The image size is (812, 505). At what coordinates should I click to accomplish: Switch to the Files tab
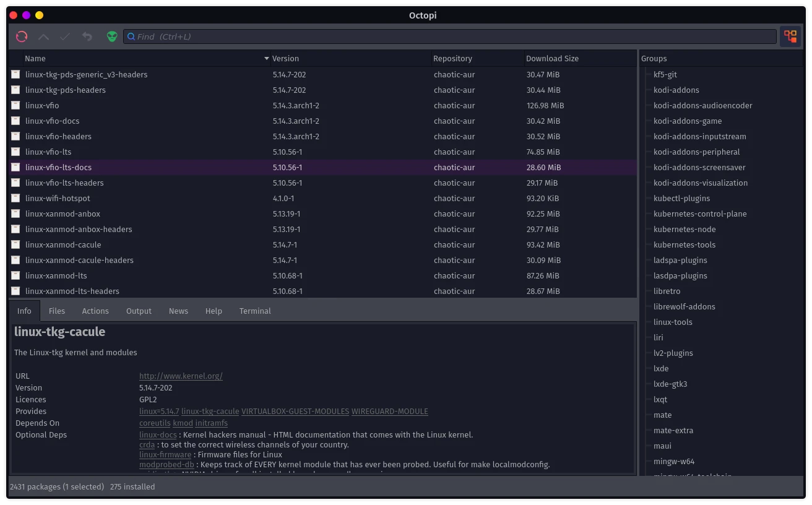57,311
